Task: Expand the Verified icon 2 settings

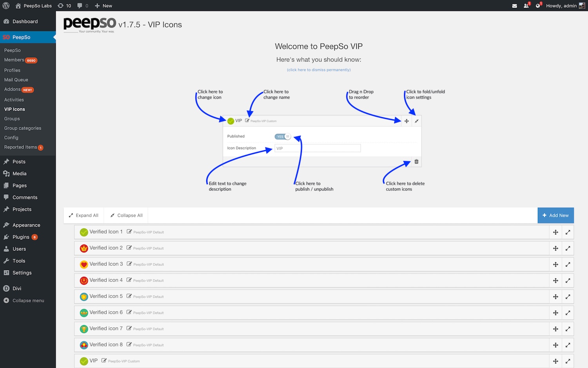Action: [x=568, y=248]
